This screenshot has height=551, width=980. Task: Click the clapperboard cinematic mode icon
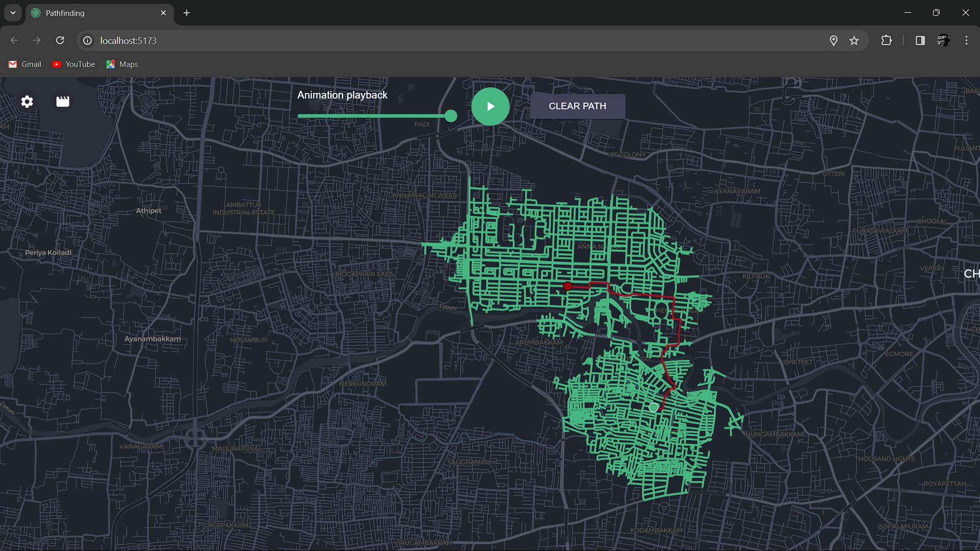click(x=63, y=102)
